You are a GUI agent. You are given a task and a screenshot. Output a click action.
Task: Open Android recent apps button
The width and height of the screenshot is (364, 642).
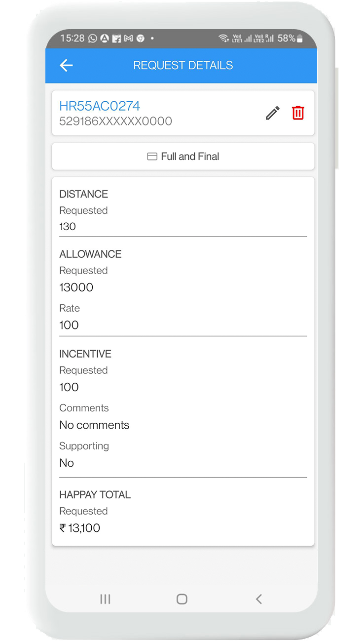coord(105,599)
